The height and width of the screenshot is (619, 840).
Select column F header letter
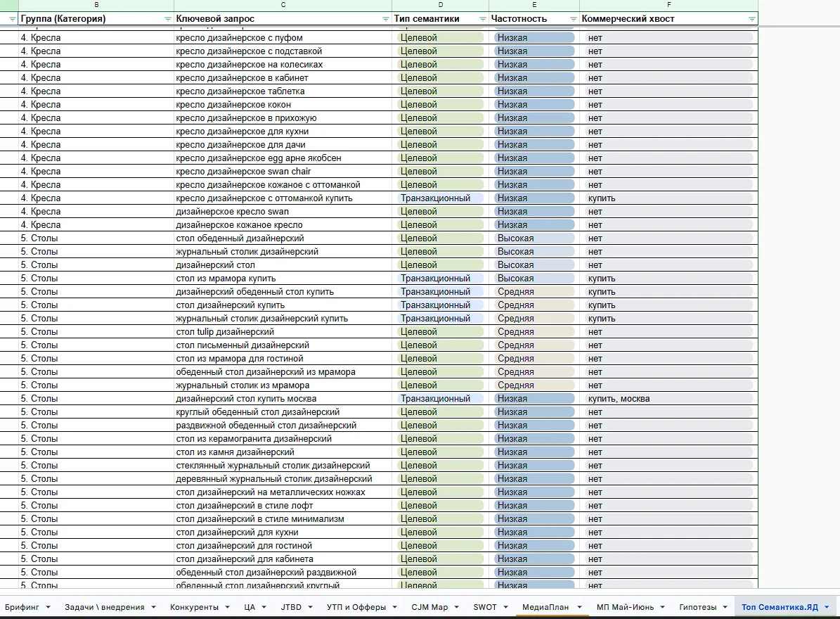[x=668, y=5]
